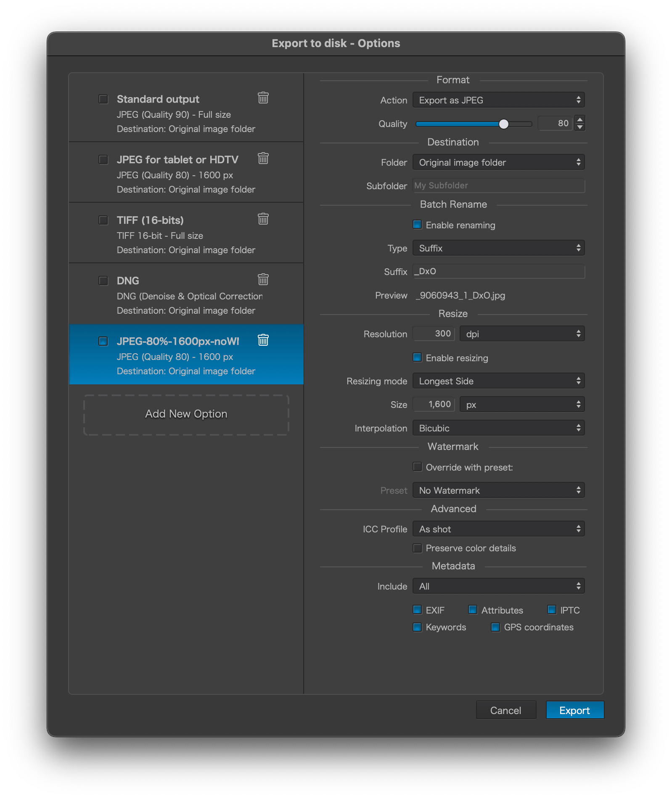
Task: Increase Quality value with stepper arrows
Action: pyautogui.click(x=580, y=119)
